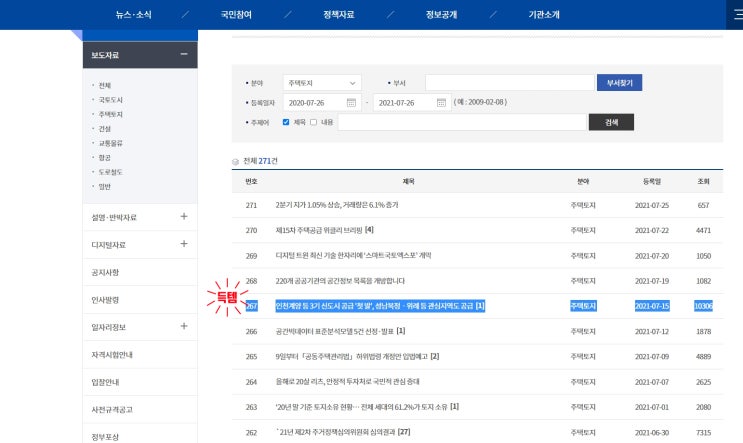
Task: Select 일반 in the sidebar
Action: [105, 187]
